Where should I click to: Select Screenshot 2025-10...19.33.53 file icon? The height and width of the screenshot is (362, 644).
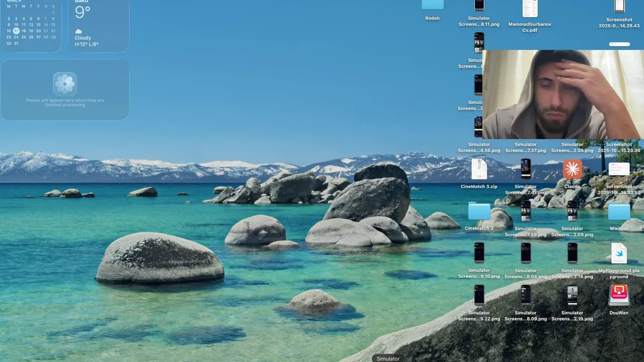(x=619, y=169)
